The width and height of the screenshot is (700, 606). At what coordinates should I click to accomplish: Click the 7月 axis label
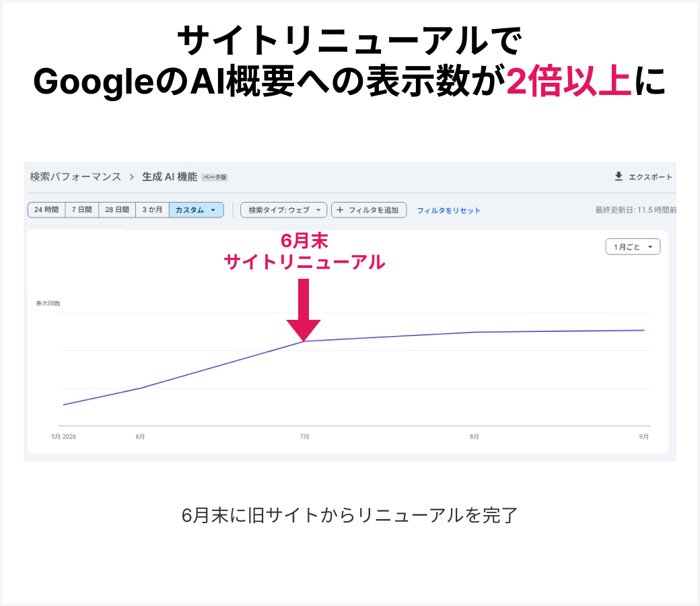pos(304,436)
